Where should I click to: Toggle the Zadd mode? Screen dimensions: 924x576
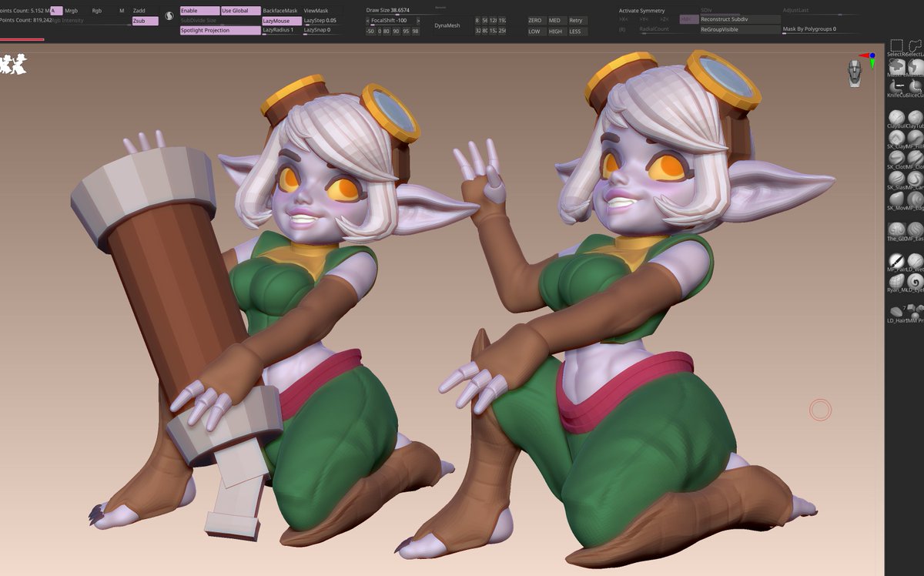point(145,11)
